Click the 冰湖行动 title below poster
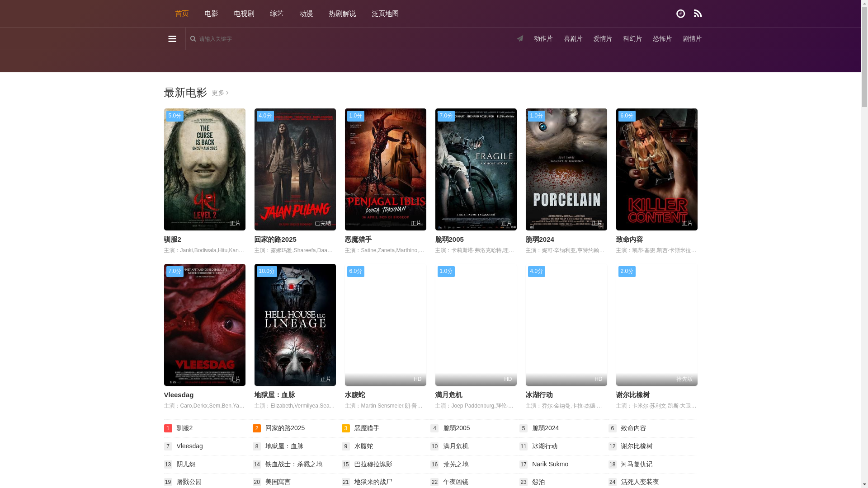The height and width of the screenshot is (488, 868). (539, 395)
